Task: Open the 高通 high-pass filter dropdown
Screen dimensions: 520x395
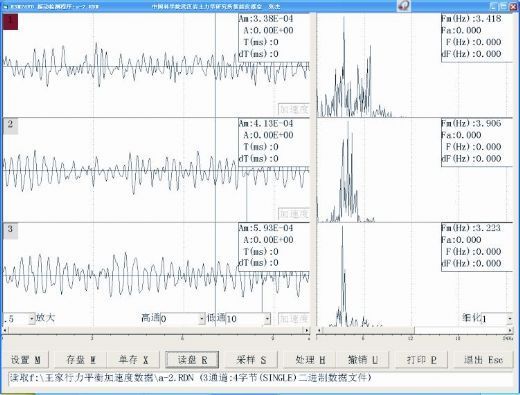Action: tap(202, 319)
